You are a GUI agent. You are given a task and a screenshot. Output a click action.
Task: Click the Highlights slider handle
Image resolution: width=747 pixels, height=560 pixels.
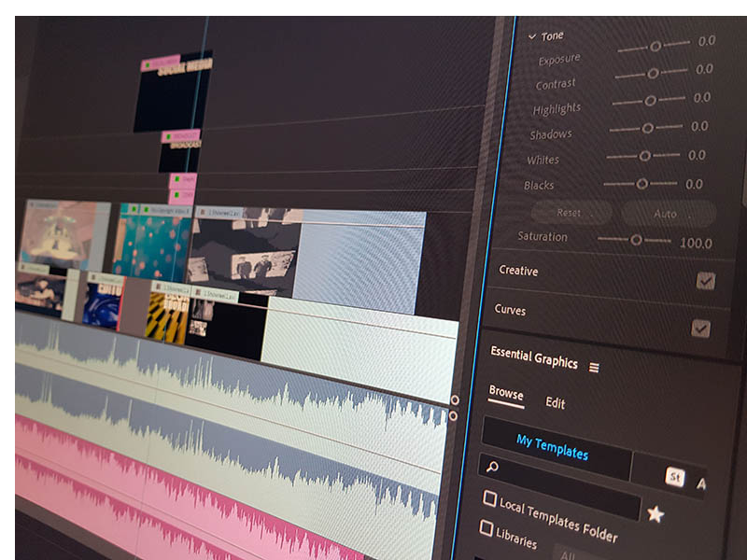(650, 101)
